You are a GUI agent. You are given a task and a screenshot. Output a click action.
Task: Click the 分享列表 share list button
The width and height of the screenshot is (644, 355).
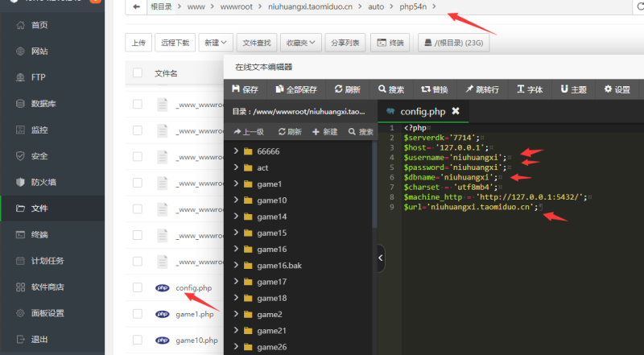point(345,43)
